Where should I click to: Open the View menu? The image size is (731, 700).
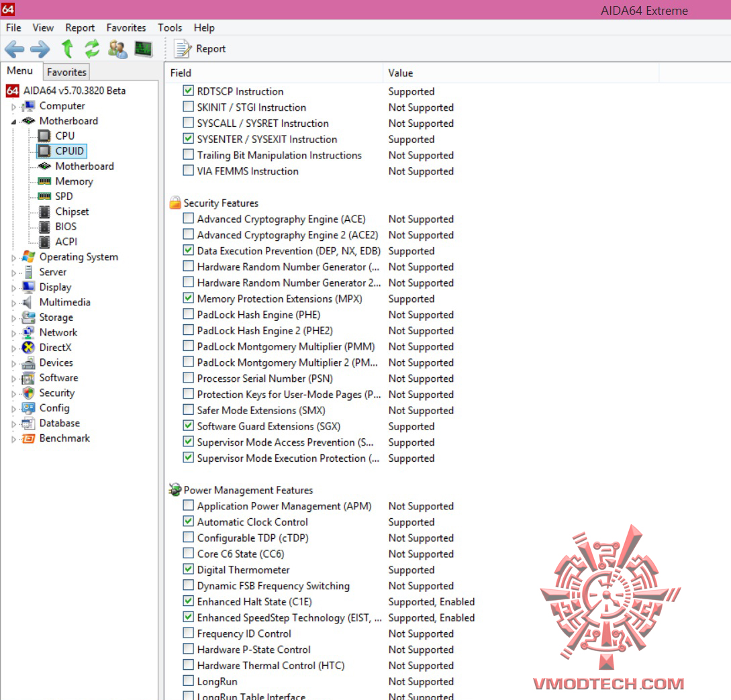[43, 28]
